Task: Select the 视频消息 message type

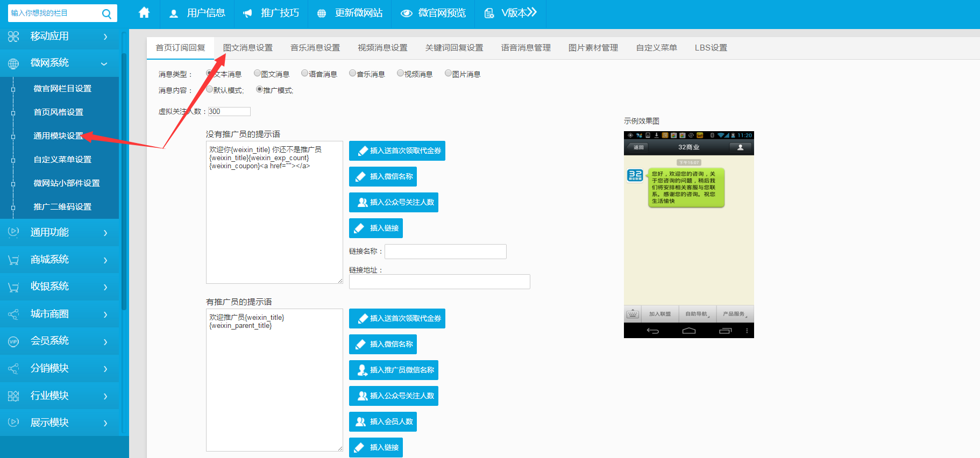Action: pyautogui.click(x=401, y=73)
